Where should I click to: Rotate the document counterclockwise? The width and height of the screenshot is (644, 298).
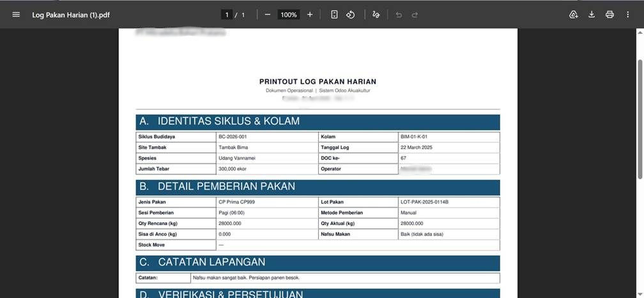click(351, 15)
